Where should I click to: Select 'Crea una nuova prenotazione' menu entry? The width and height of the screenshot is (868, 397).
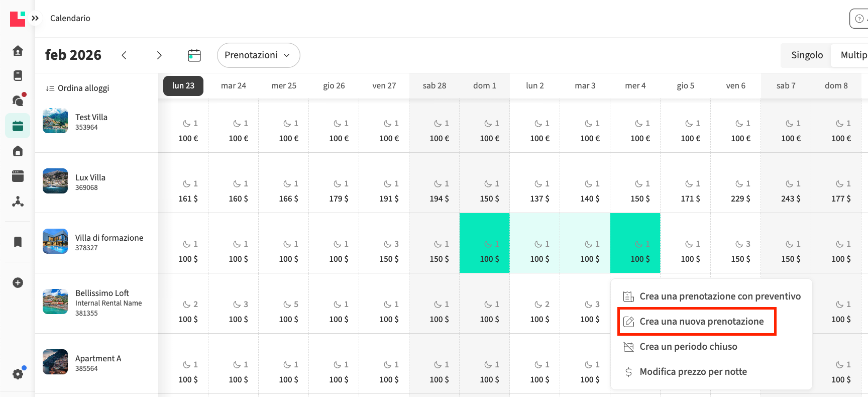pos(701,322)
